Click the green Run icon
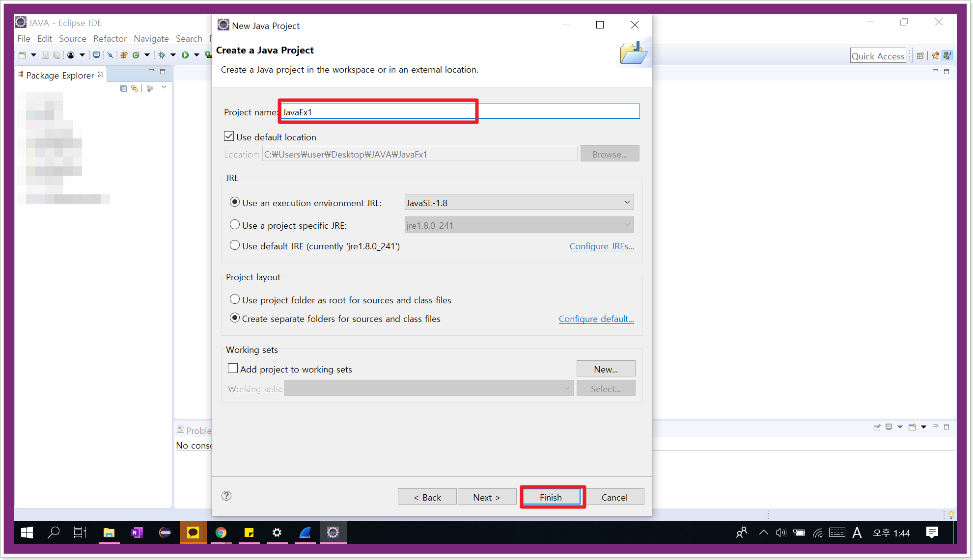The width and height of the screenshot is (973, 560). click(185, 55)
